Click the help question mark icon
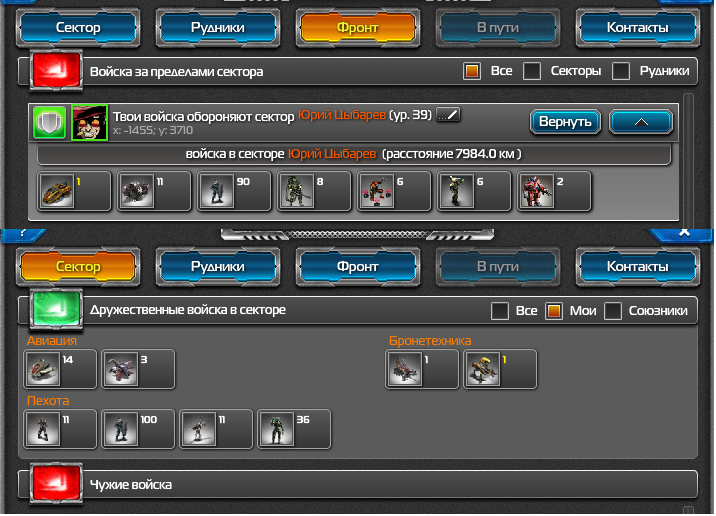Screen dimensions: 716x516 23,233
